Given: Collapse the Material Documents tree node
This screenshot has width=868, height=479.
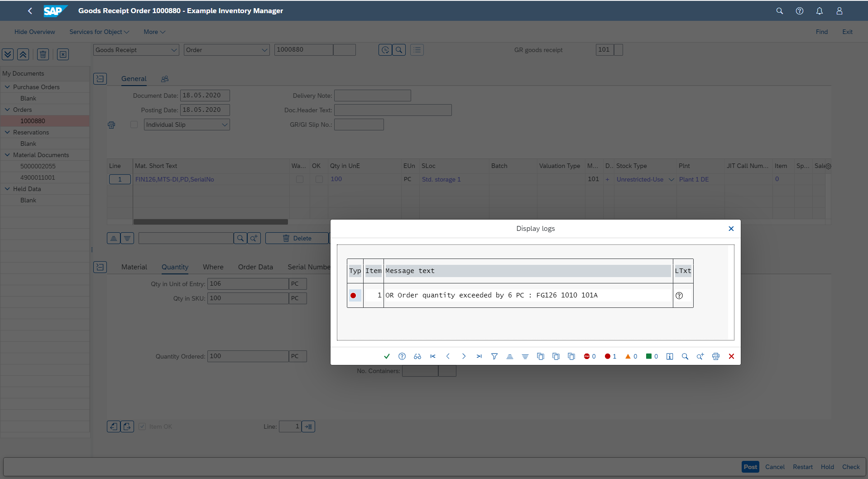Looking at the screenshot, I should click(x=7, y=155).
